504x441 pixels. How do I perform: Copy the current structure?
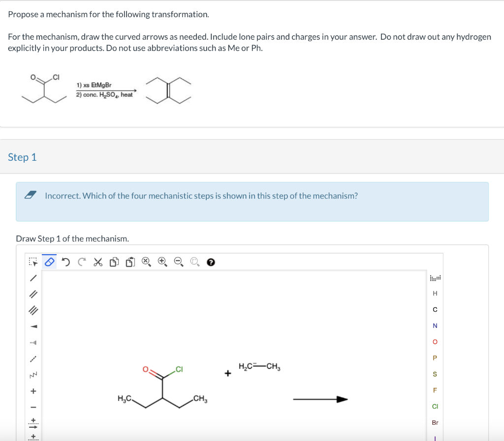tap(114, 262)
